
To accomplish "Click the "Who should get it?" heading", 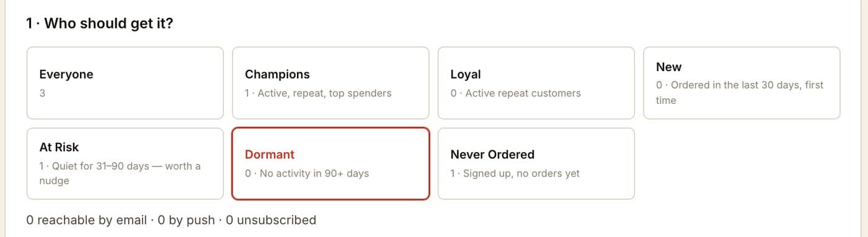I will click(x=99, y=24).
